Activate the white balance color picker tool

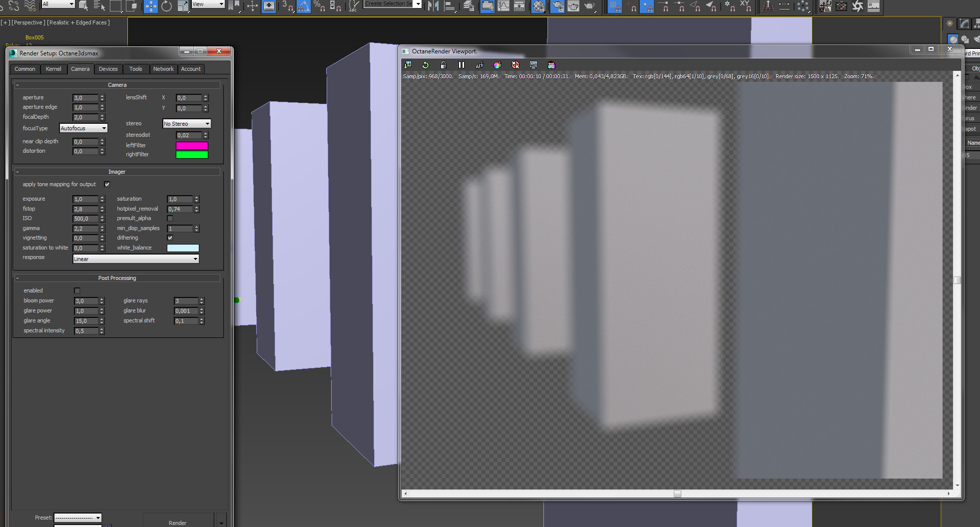pyautogui.click(x=497, y=65)
